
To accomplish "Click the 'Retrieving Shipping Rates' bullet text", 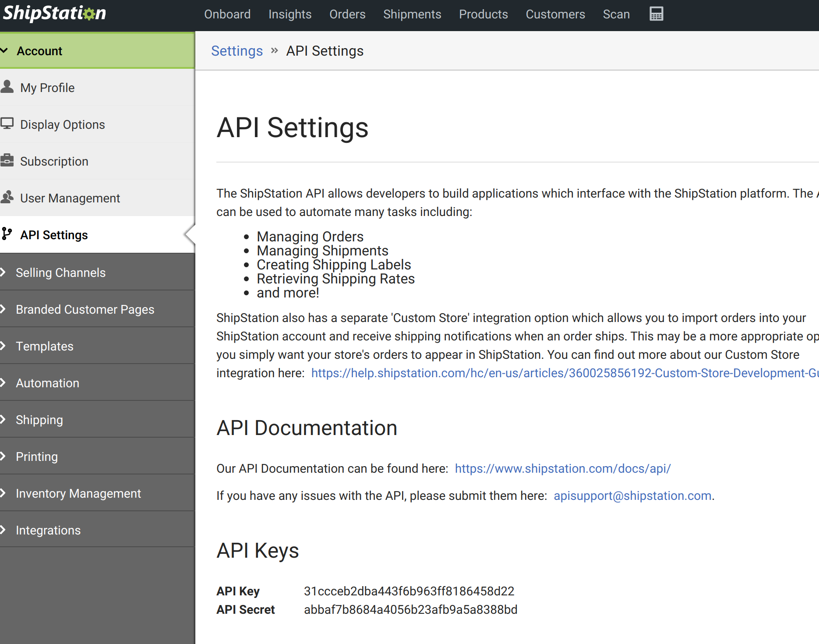I will click(335, 279).
